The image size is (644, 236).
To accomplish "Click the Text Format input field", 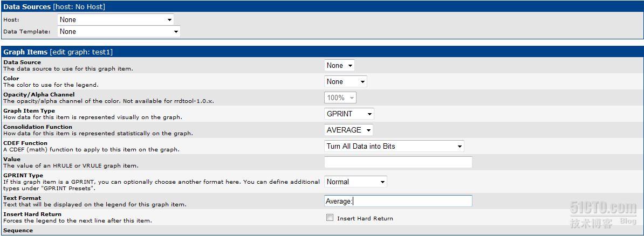I will pyautogui.click(x=399, y=201).
